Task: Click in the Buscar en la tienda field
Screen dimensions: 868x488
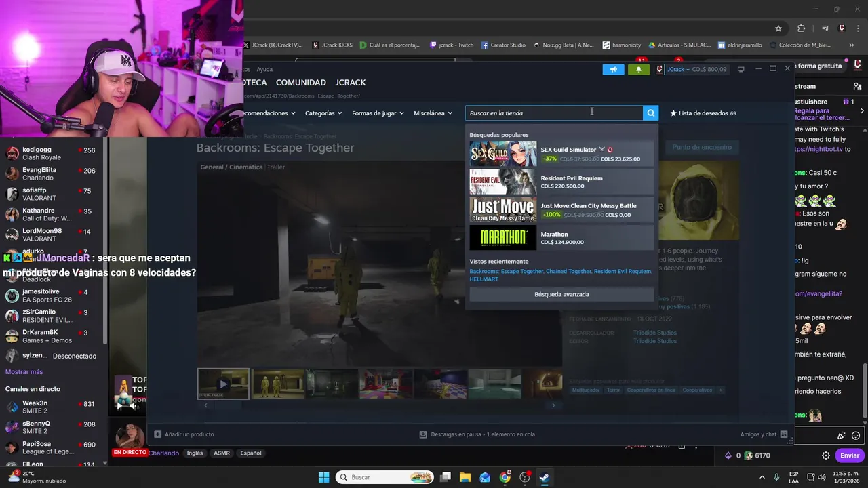Action: click(x=554, y=113)
